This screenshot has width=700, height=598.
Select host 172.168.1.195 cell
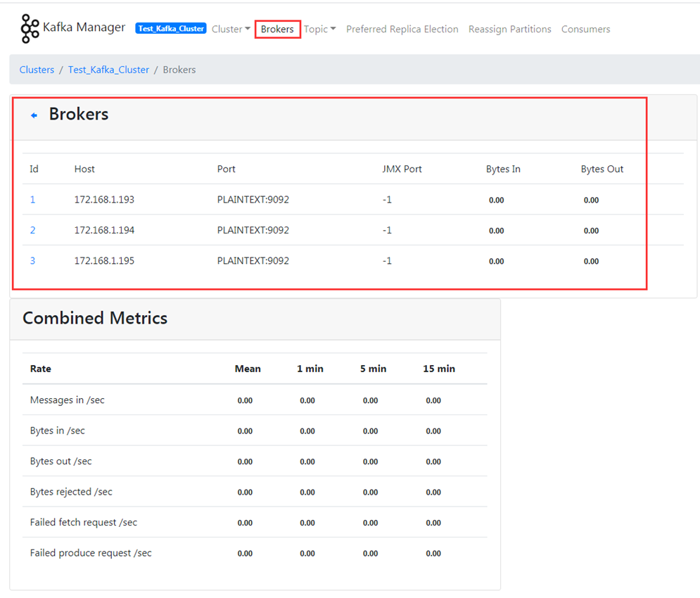(104, 261)
